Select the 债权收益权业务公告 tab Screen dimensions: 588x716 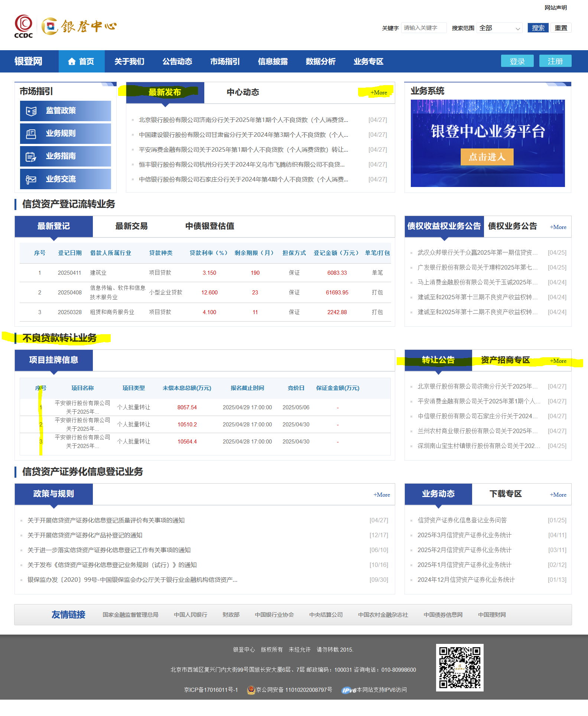[444, 226]
